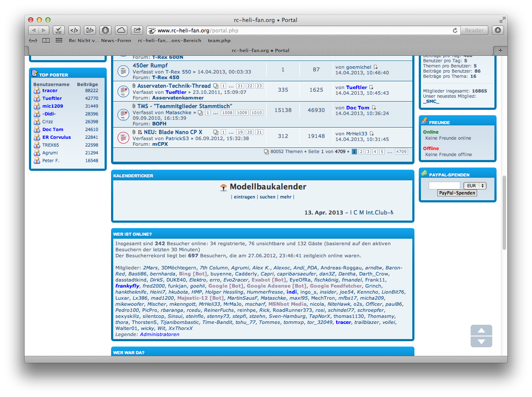
Task: Click the notepad icon in the TOP POSTER header
Action: pyautogui.click(x=35, y=73)
